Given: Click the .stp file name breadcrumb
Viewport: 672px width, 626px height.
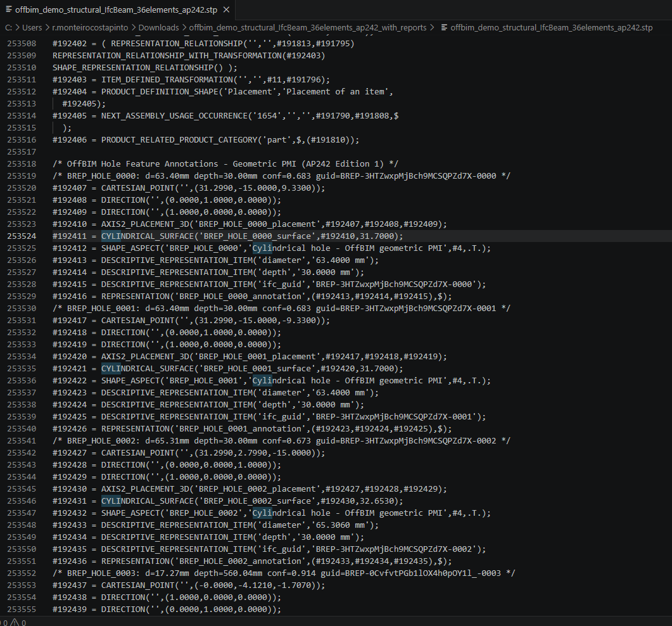Looking at the screenshot, I should click(552, 27).
